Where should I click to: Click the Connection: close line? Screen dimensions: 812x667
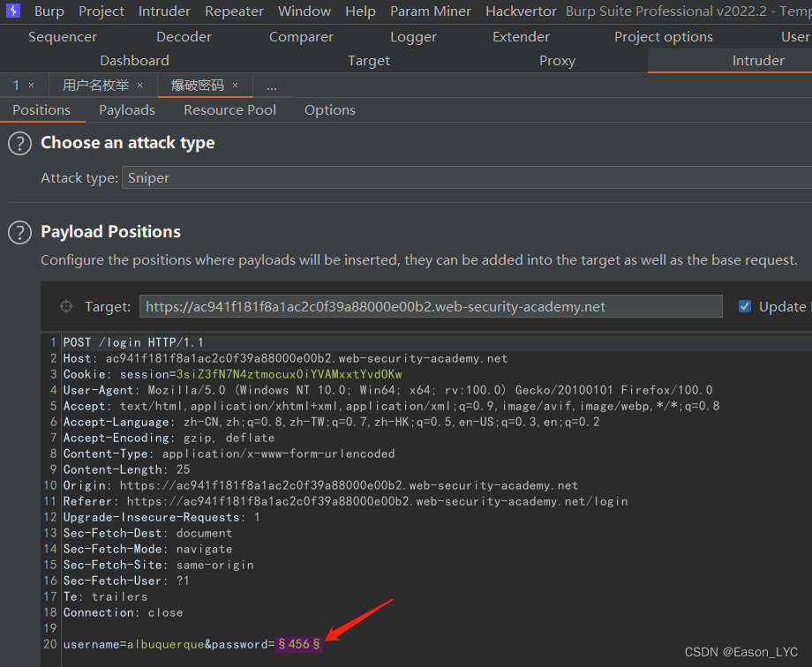(123, 612)
